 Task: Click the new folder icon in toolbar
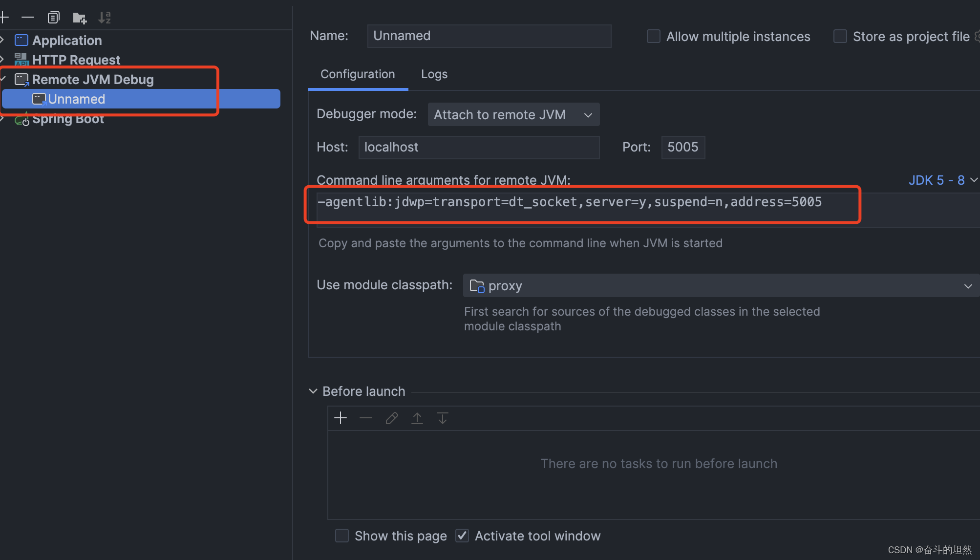(x=79, y=18)
